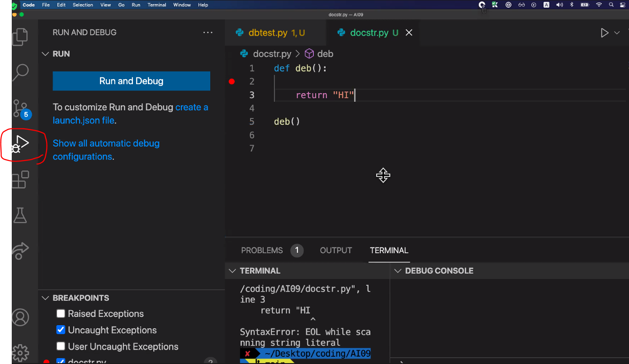Open Source Control view with 5 badge
The image size is (629, 364).
pyautogui.click(x=21, y=109)
